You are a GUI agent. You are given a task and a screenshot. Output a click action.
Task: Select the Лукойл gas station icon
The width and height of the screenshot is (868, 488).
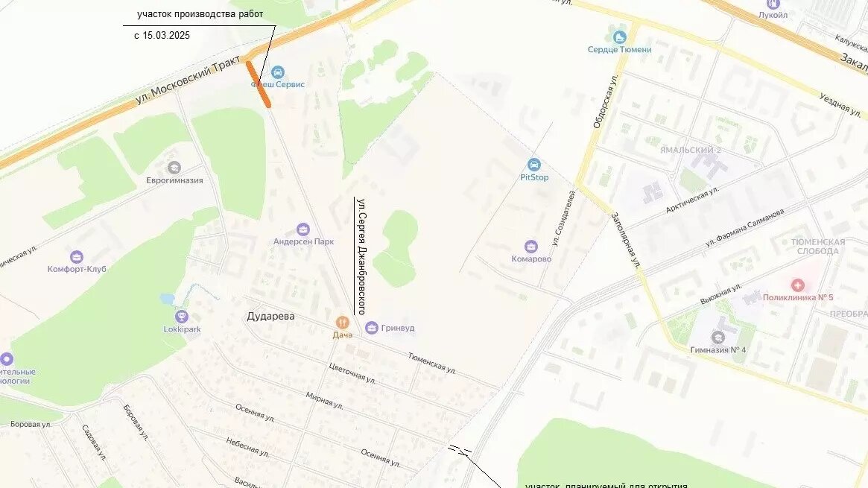point(773,4)
